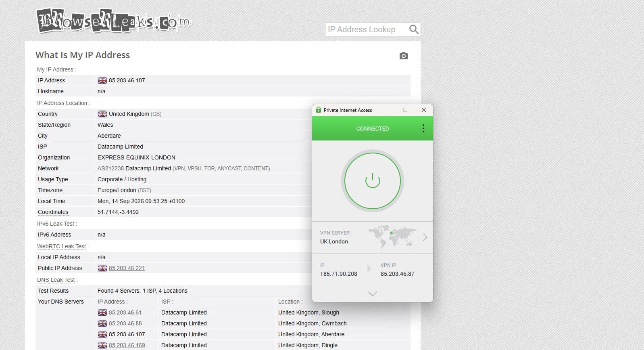This screenshot has width=644, height=350.
Task: Click the flag beside Public IP 85.203.46.221
Action: 102,268
